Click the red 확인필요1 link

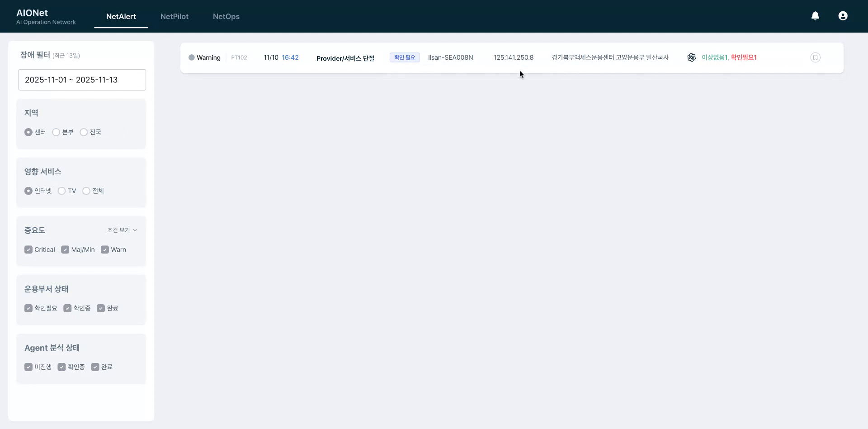744,57
